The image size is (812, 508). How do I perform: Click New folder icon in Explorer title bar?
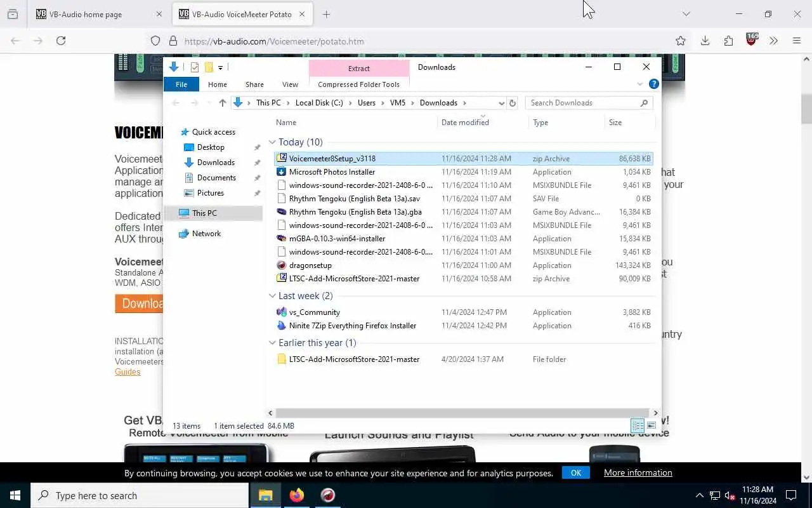208,67
